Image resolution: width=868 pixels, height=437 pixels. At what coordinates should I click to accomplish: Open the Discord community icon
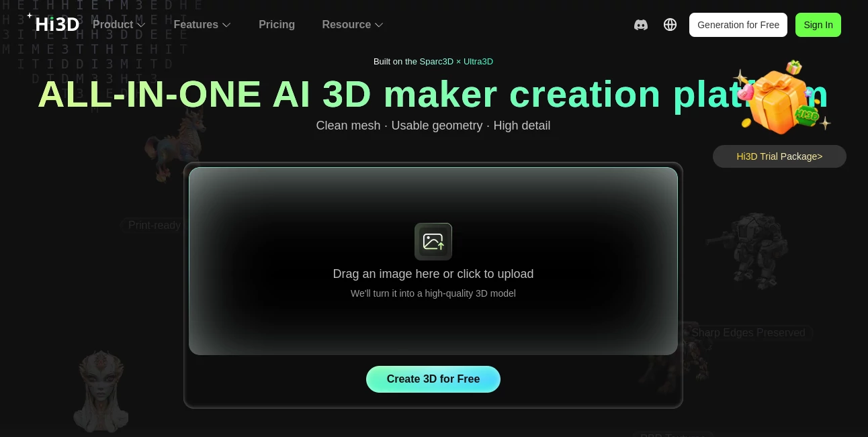(641, 25)
